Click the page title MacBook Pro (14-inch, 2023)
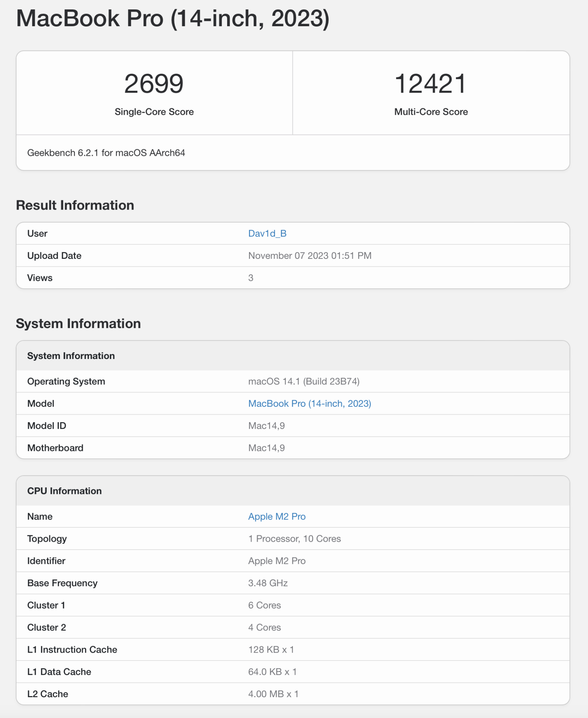Screen dimensions: 588x718 pyautogui.click(x=173, y=18)
